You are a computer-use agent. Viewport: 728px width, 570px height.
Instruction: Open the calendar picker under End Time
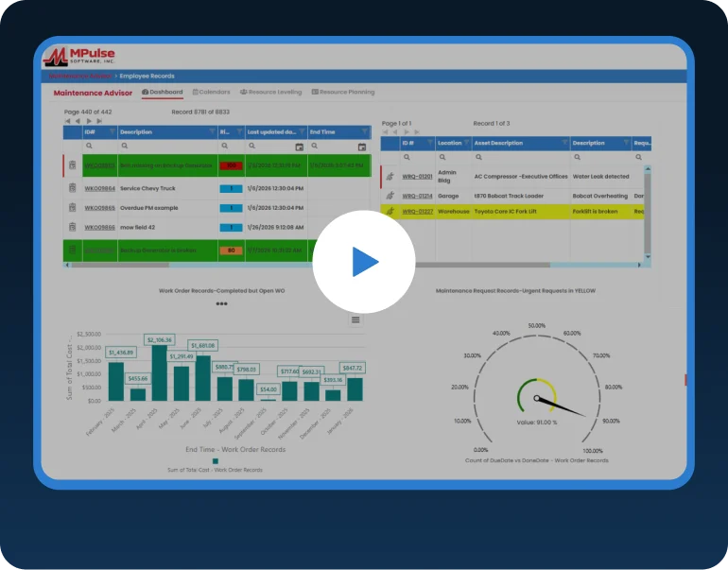pos(362,147)
